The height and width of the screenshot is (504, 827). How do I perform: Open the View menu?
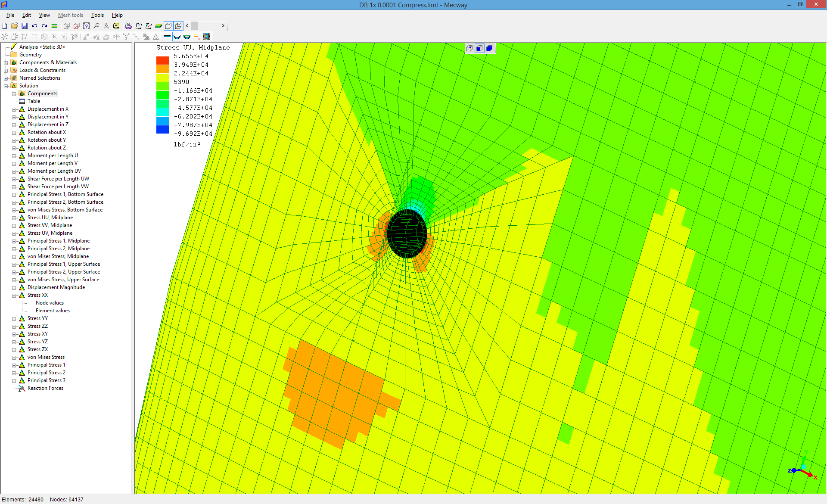[44, 15]
